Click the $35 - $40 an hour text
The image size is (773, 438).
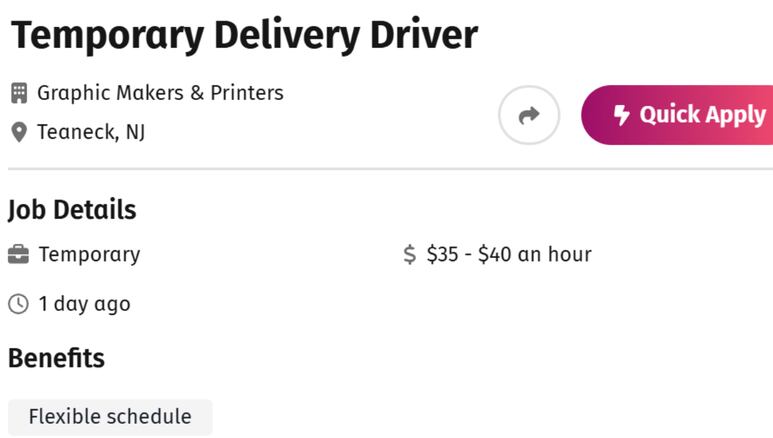click(509, 255)
